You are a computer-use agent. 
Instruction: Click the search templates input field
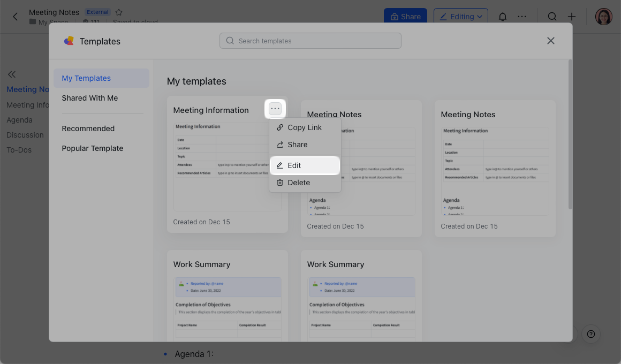pyautogui.click(x=310, y=41)
